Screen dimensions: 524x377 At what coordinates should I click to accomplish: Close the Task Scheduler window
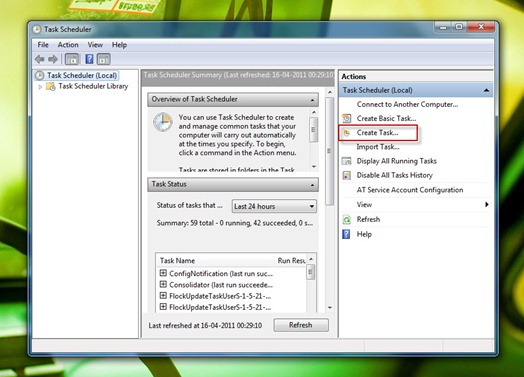[x=481, y=27]
